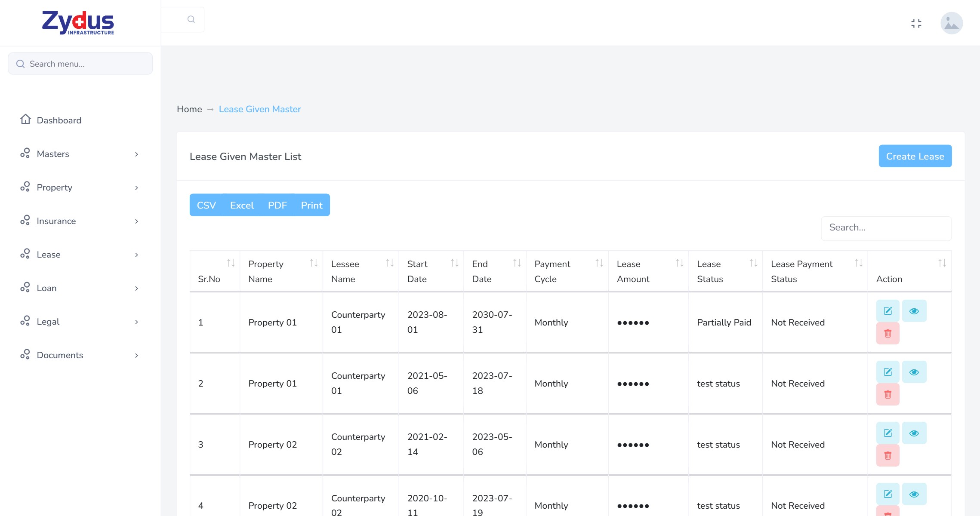Focus the Search menu field
The width and height of the screenshot is (980, 516).
pyautogui.click(x=80, y=64)
